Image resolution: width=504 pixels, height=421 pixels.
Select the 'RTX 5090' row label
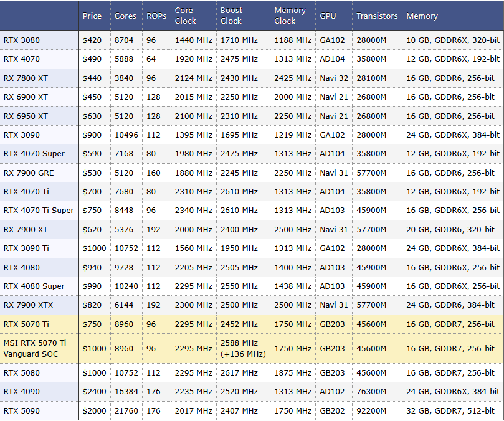(22, 410)
